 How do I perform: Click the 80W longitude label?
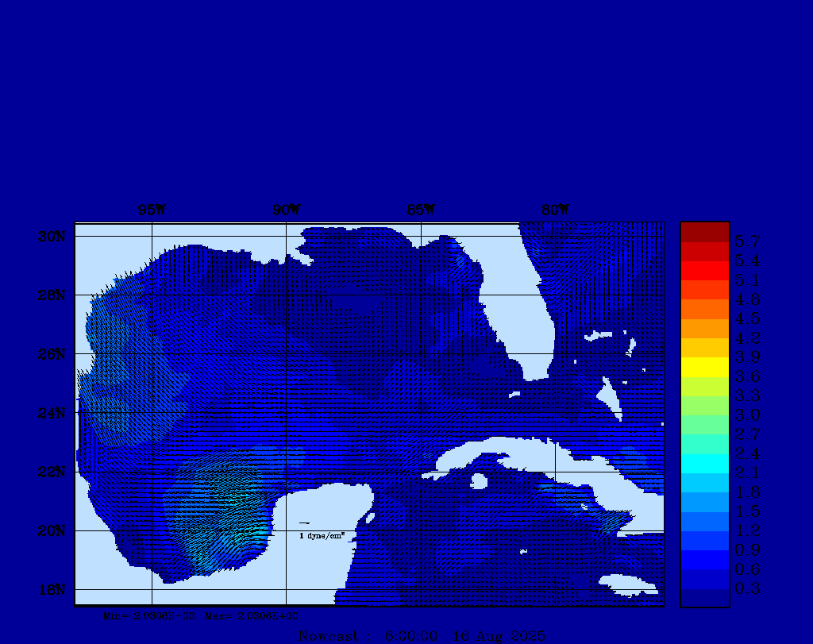(555, 210)
